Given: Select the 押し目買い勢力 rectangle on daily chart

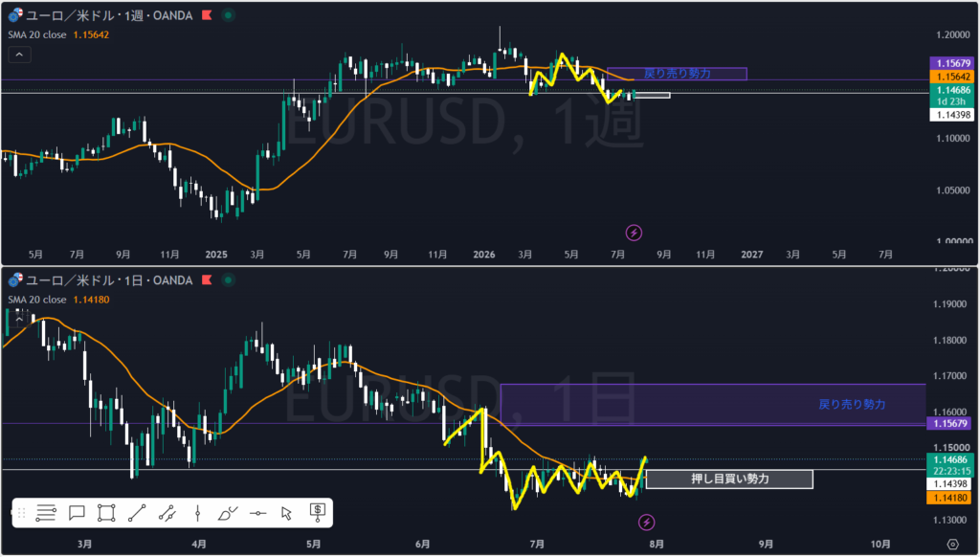Looking at the screenshot, I should pyautogui.click(x=729, y=479).
